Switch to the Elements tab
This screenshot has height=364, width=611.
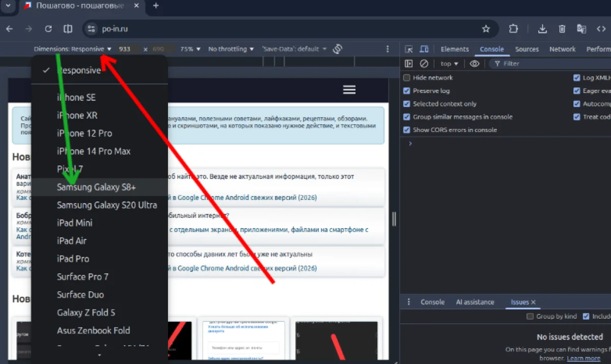pyautogui.click(x=455, y=49)
